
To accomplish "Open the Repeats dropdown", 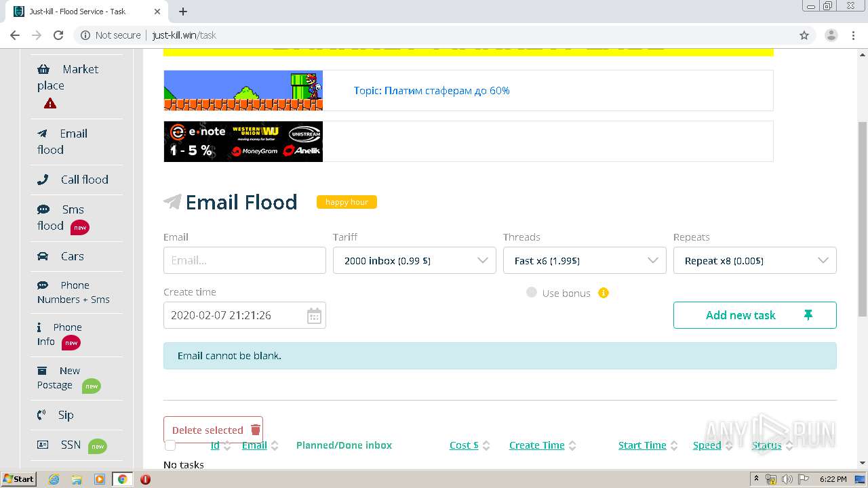I will click(755, 260).
